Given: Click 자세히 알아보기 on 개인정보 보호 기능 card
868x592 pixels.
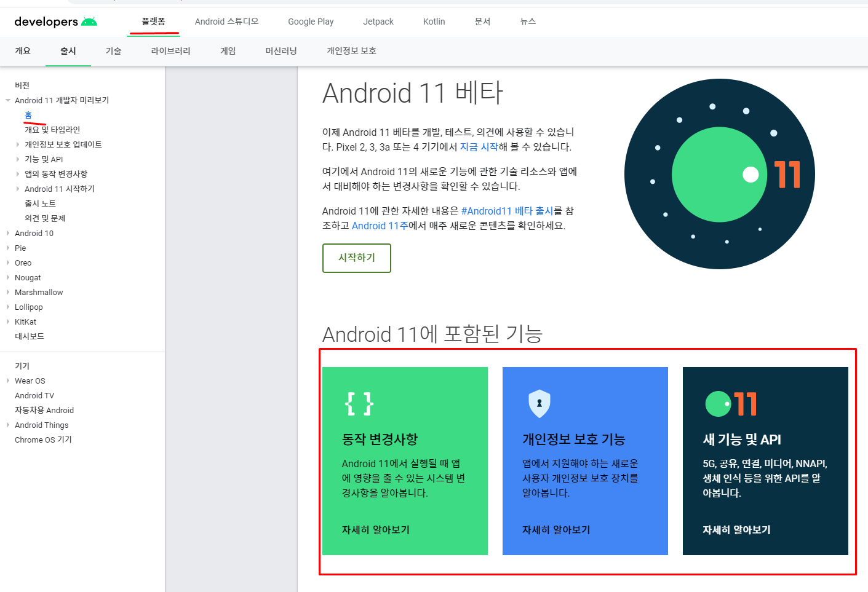Looking at the screenshot, I should (556, 530).
